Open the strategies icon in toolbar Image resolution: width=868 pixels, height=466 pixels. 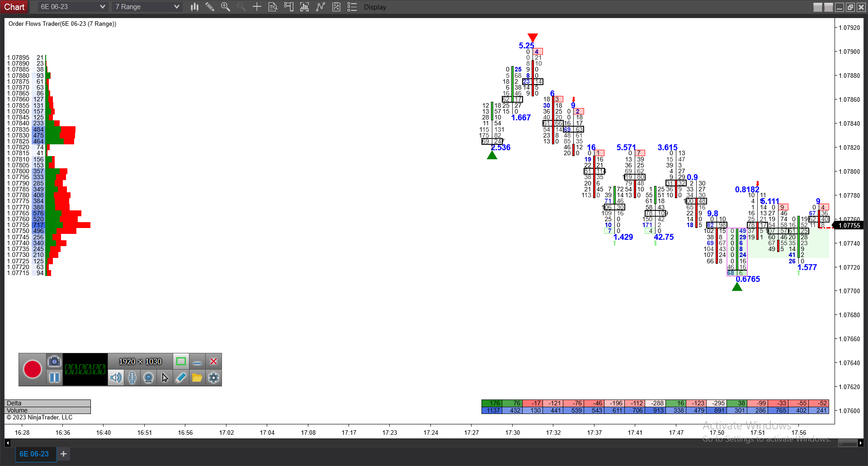336,7
